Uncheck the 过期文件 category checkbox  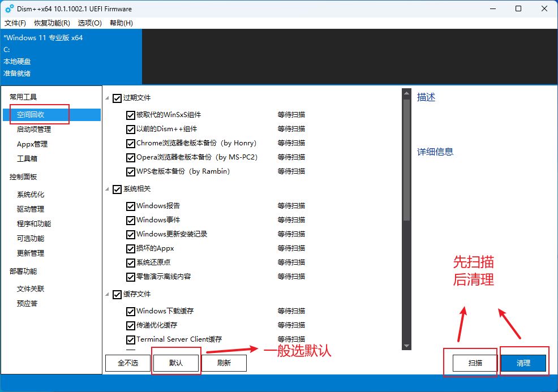coord(117,98)
